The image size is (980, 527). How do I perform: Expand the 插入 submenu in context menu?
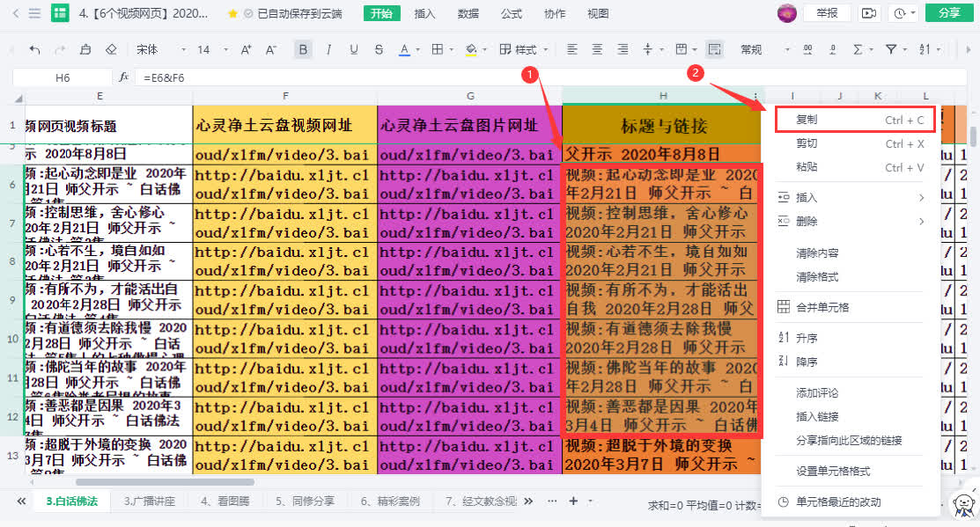point(851,198)
